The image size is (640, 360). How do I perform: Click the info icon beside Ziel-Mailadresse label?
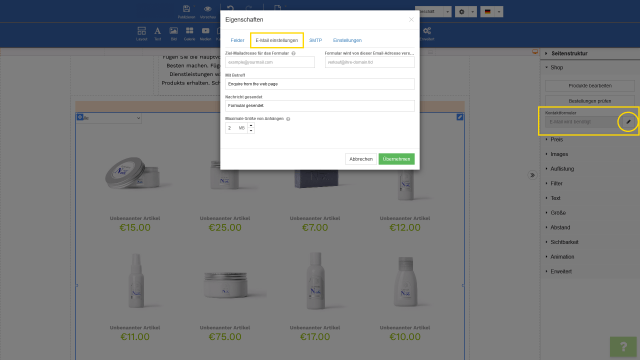293,53
